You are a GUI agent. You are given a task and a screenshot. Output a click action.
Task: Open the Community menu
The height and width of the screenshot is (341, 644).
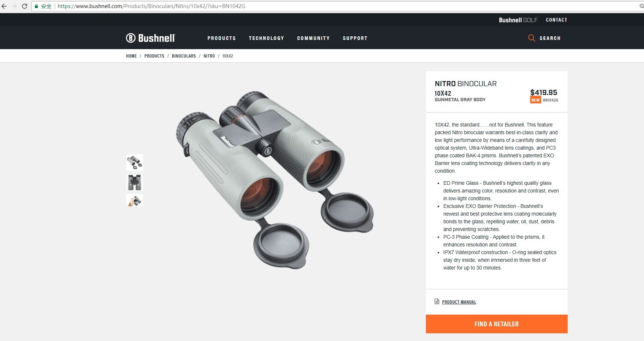[313, 38]
